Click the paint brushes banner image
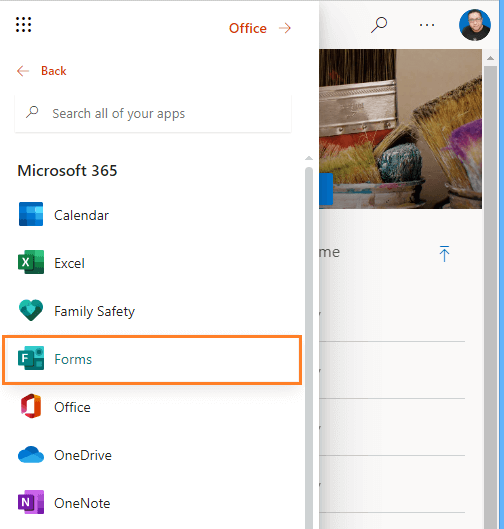The height and width of the screenshot is (529, 504). coord(400,129)
